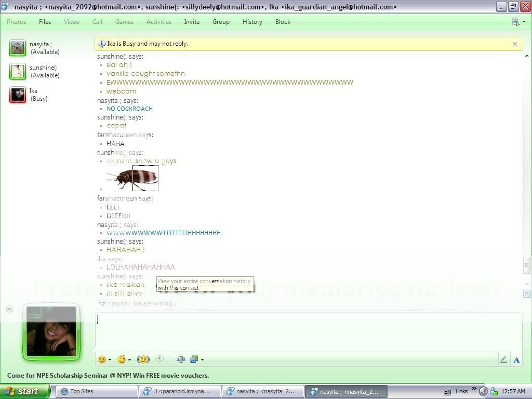Open the wink selector icon
Screen dimensions: 532x399
pos(122,360)
